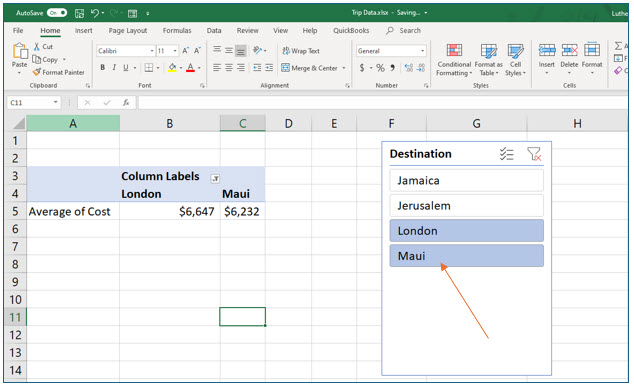Click the Save icon in title bar

(79, 13)
